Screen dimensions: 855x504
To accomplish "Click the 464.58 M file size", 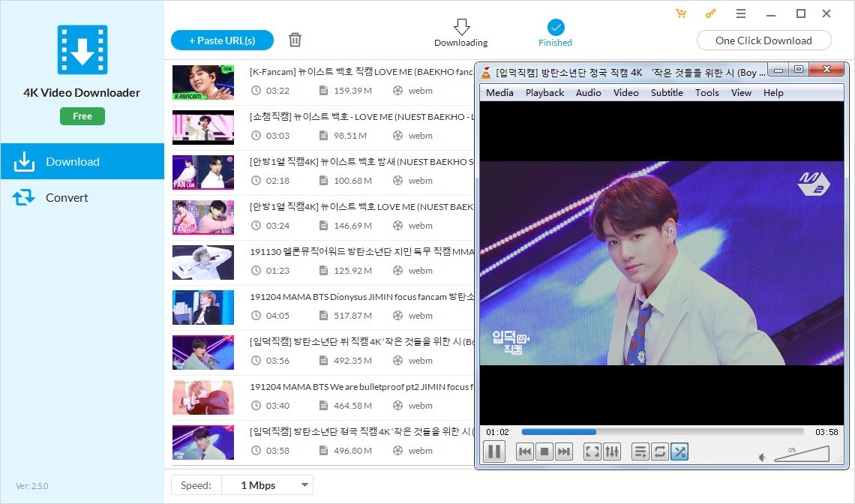I will (x=352, y=406).
